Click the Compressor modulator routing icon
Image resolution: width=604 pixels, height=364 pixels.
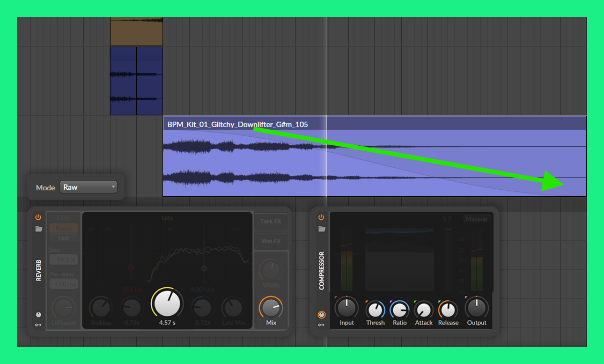coord(321,325)
